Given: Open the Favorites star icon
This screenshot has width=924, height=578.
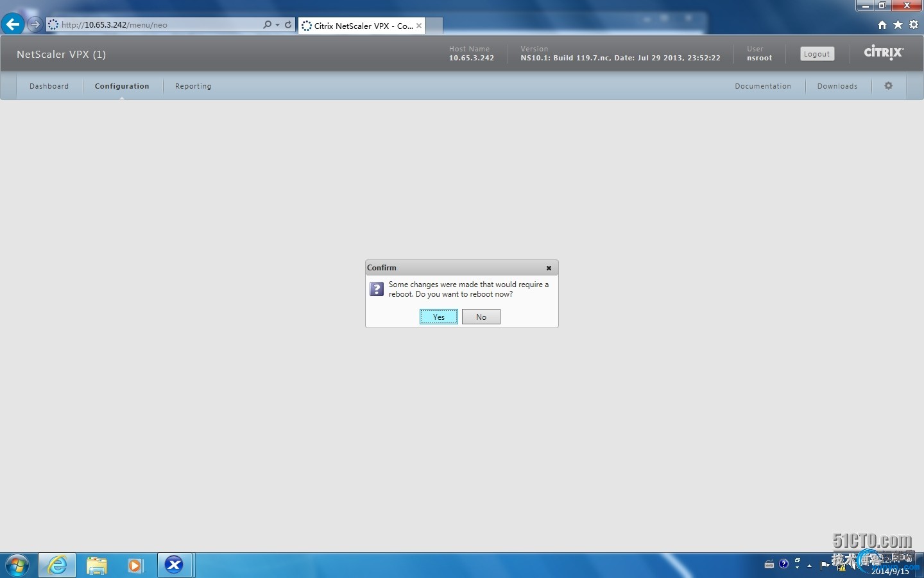Looking at the screenshot, I should [898, 25].
